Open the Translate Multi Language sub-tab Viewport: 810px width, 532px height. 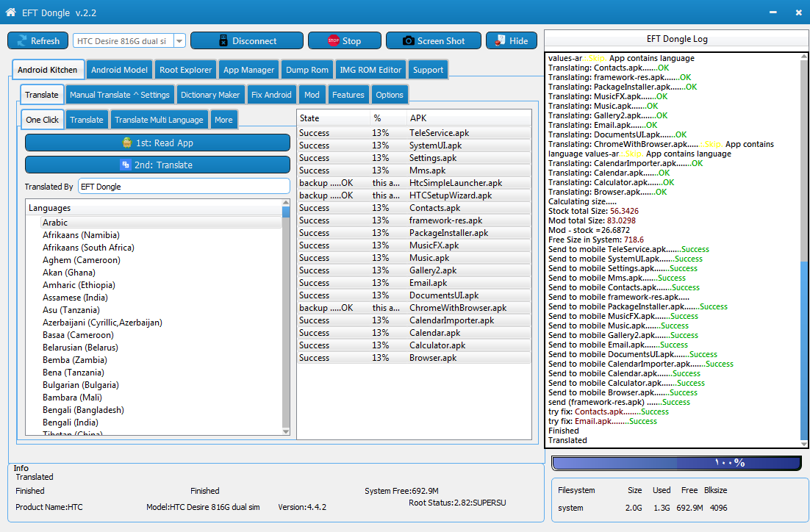point(159,119)
